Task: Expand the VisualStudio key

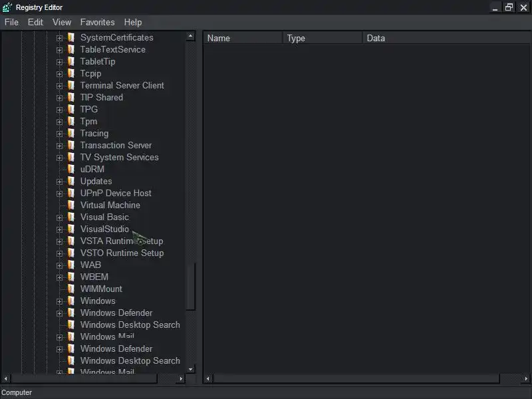Action: 59,229
